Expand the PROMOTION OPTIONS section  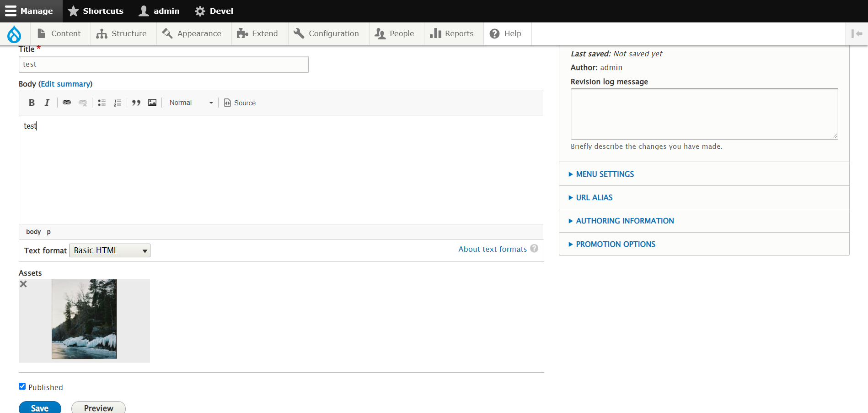point(615,244)
